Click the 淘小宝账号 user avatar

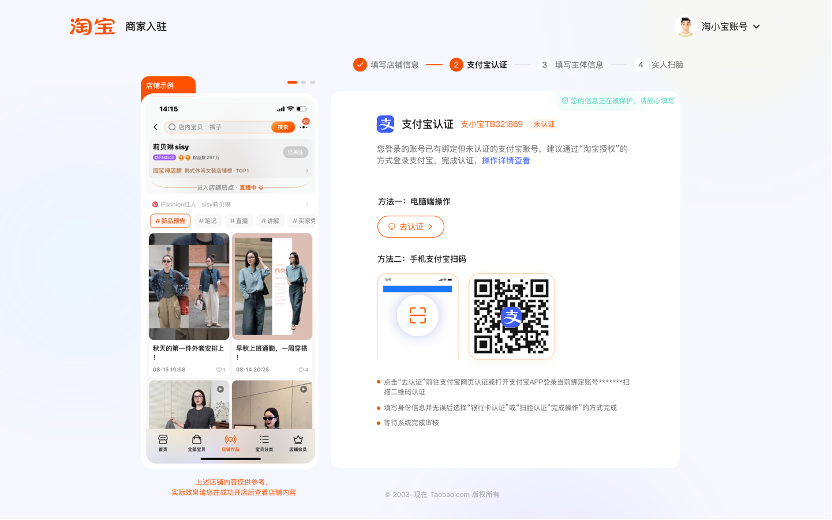point(685,27)
